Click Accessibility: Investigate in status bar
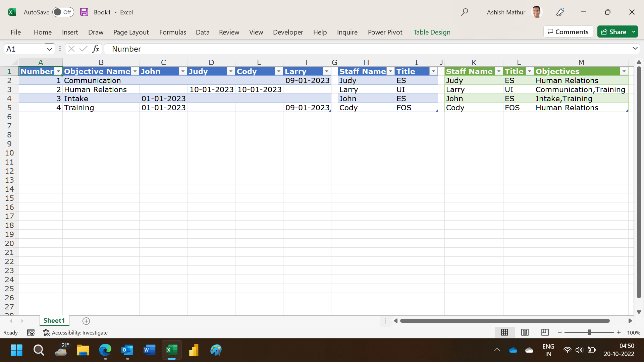This screenshot has height=362, width=644. 75,333
